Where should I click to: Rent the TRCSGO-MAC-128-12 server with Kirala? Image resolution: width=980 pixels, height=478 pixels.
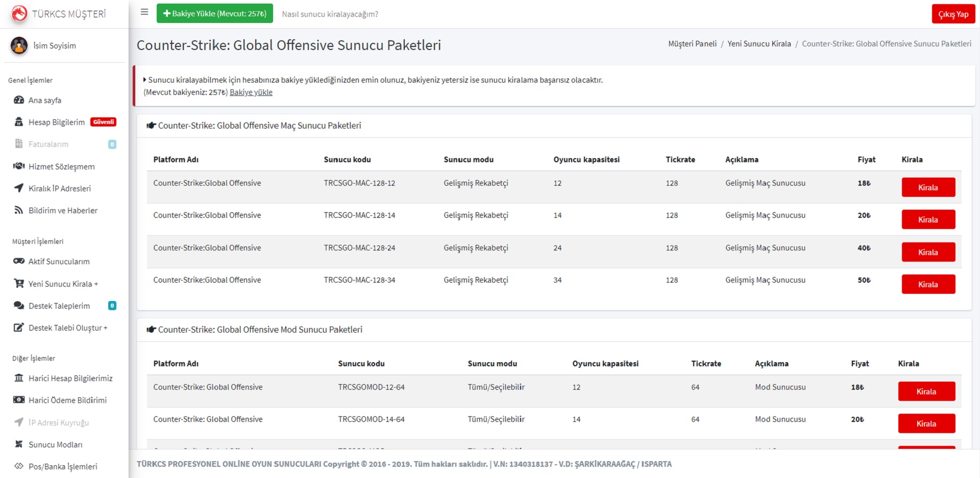[928, 187]
